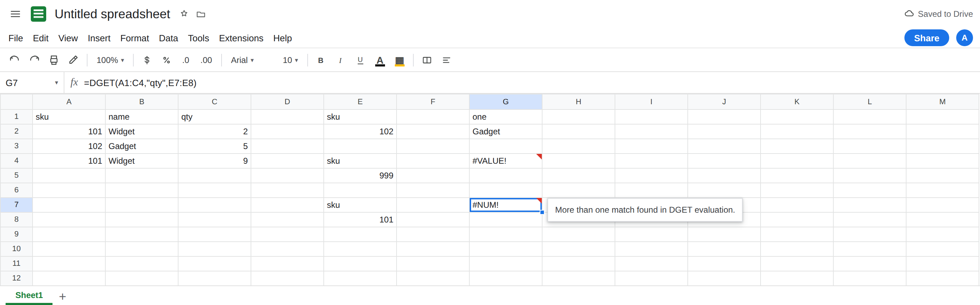Select the #VALUE! cell

click(x=506, y=161)
